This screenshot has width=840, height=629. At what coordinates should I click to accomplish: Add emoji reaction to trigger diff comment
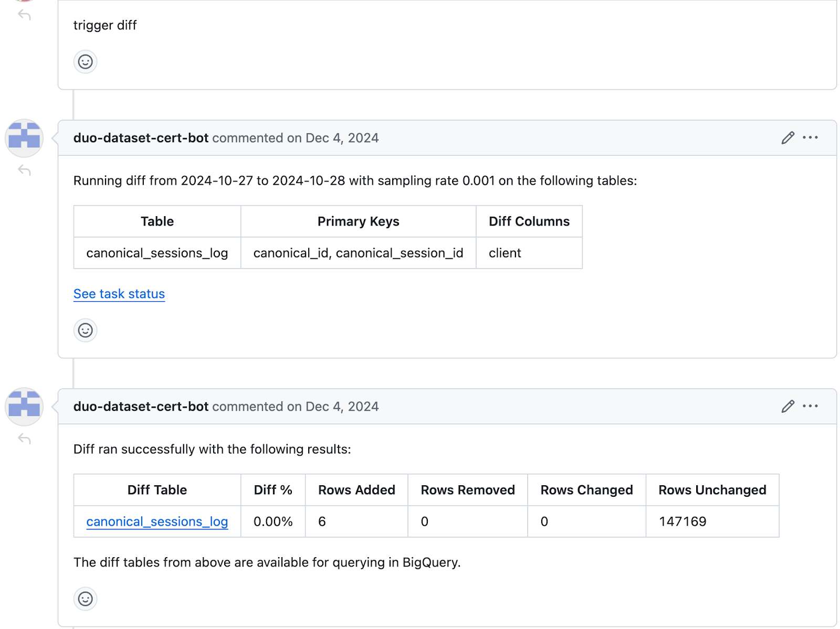[85, 62]
